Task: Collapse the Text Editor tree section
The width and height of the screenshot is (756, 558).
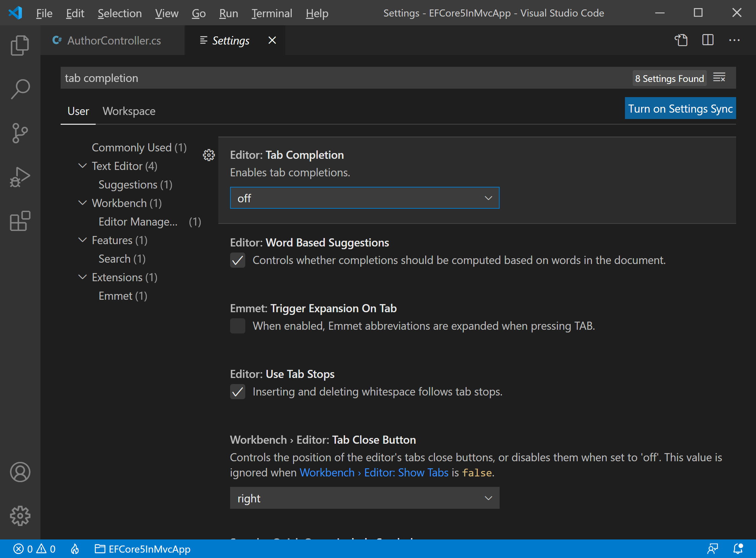Action: (82, 166)
